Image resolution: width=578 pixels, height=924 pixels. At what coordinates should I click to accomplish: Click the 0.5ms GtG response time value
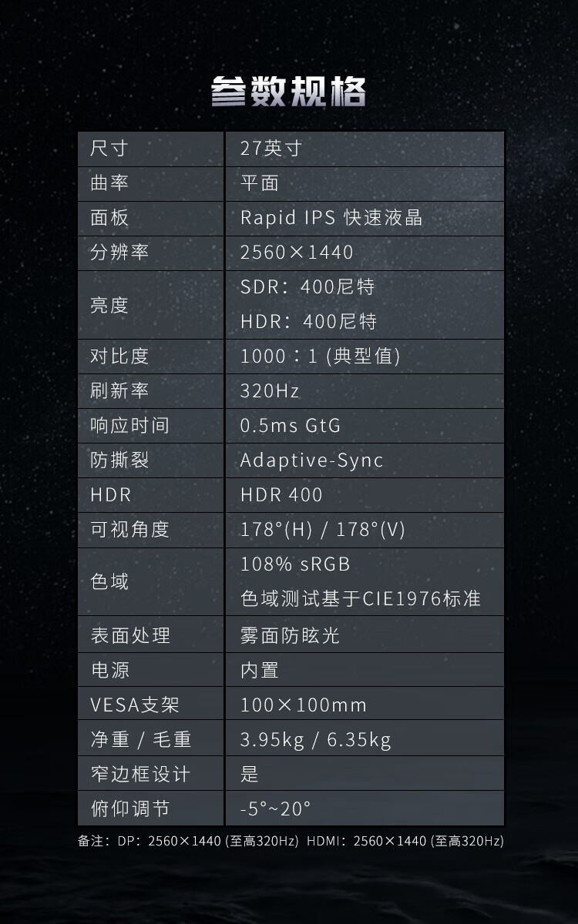coord(290,426)
